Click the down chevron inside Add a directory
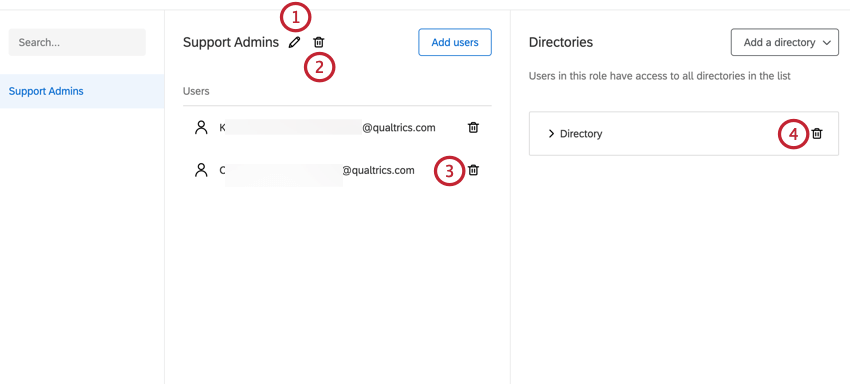850x384 pixels. click(827, 43)
